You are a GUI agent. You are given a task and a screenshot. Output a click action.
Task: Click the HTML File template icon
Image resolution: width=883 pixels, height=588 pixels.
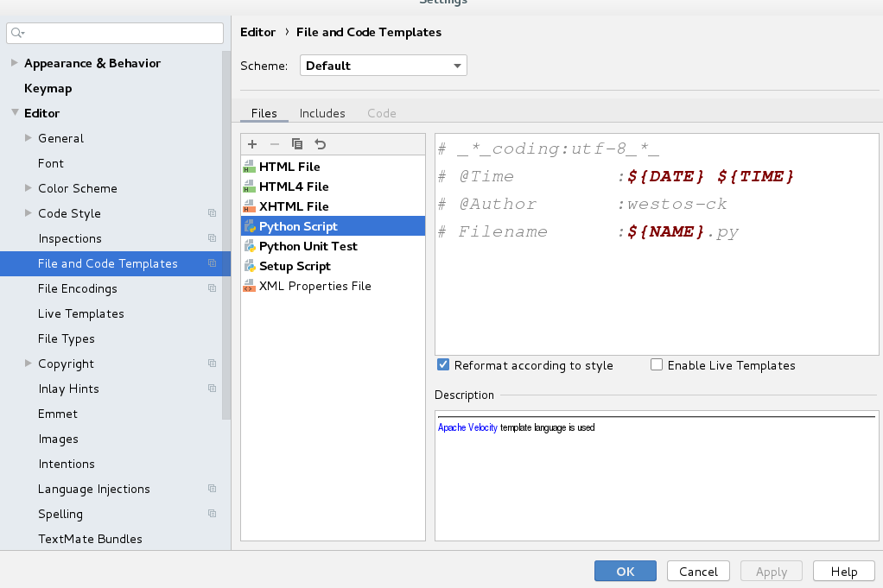pyautogui.click(x=249, y=167)
